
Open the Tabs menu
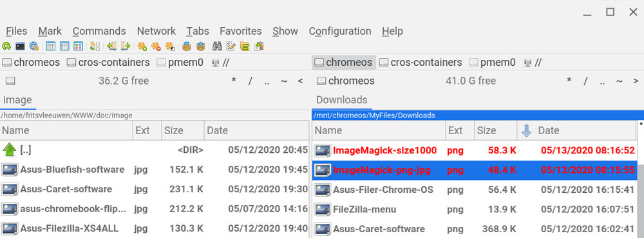tap(198, 31)
